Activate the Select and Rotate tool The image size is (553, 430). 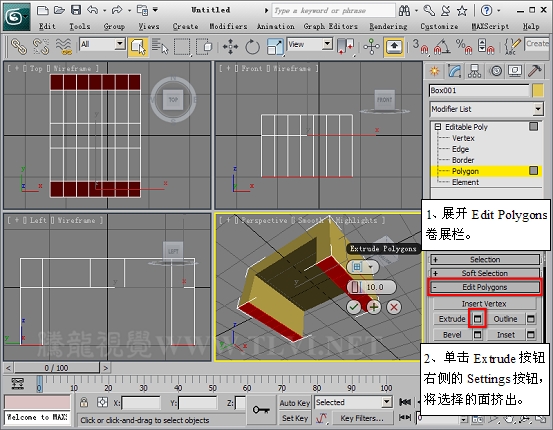coord(252,47)
